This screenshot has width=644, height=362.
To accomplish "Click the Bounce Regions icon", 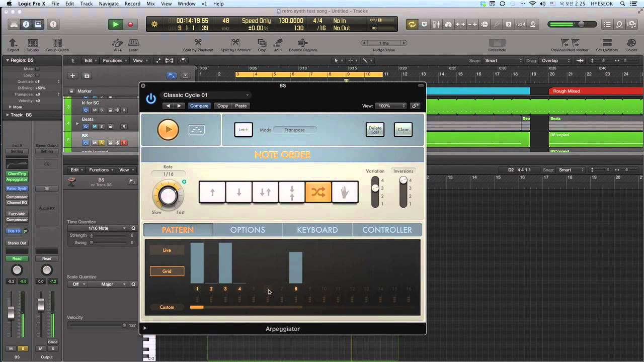I will (302, 45).
